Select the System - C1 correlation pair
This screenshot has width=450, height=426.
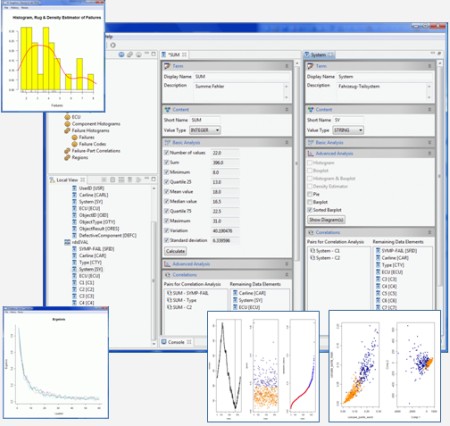325,251
